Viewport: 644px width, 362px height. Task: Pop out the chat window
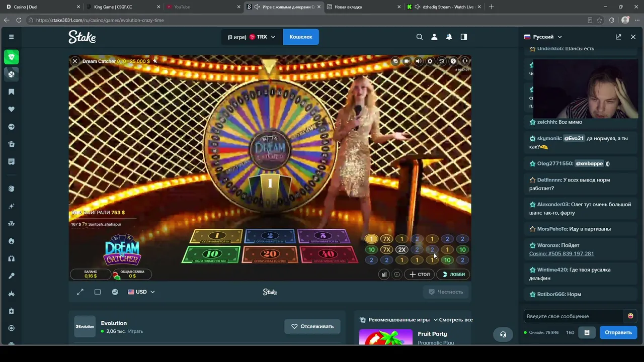[618, 37]
